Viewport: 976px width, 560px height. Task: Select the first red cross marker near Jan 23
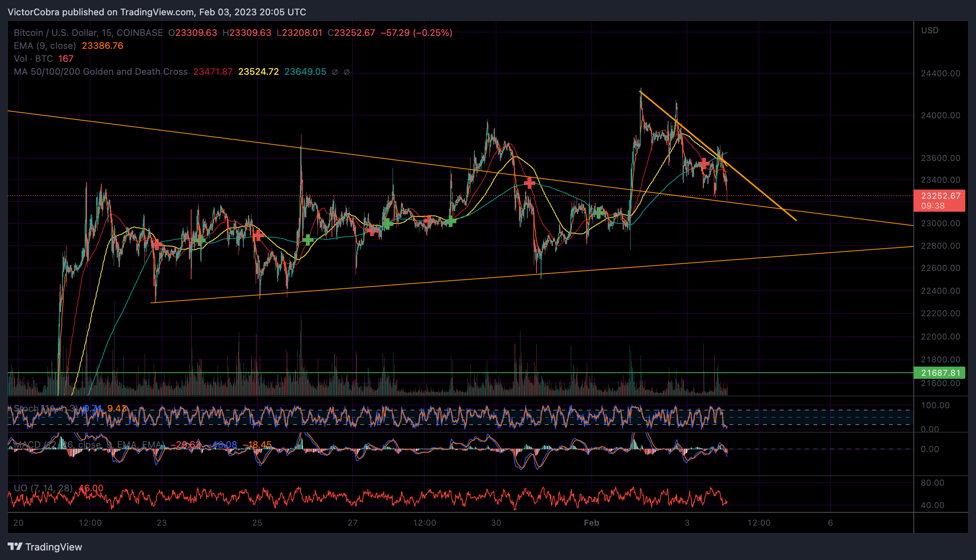(156, 244)
